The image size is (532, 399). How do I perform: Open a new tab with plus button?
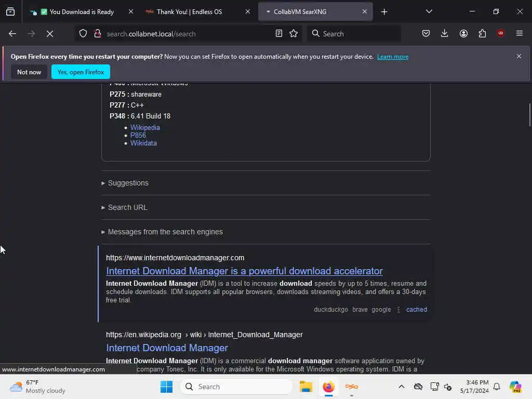[384, 12]
